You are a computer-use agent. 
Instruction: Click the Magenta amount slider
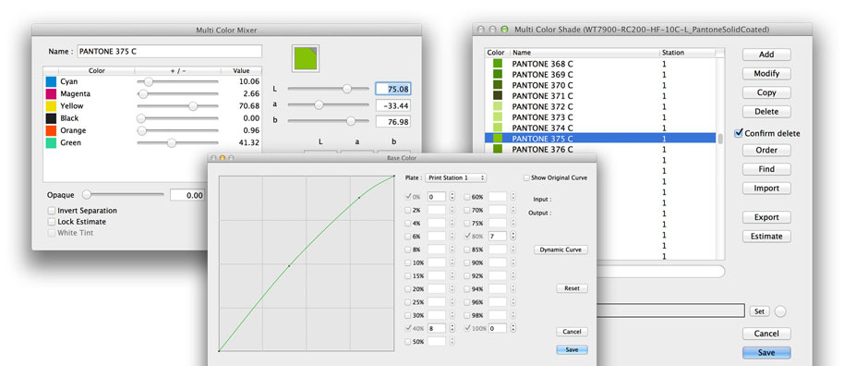[x=177, y=93]
